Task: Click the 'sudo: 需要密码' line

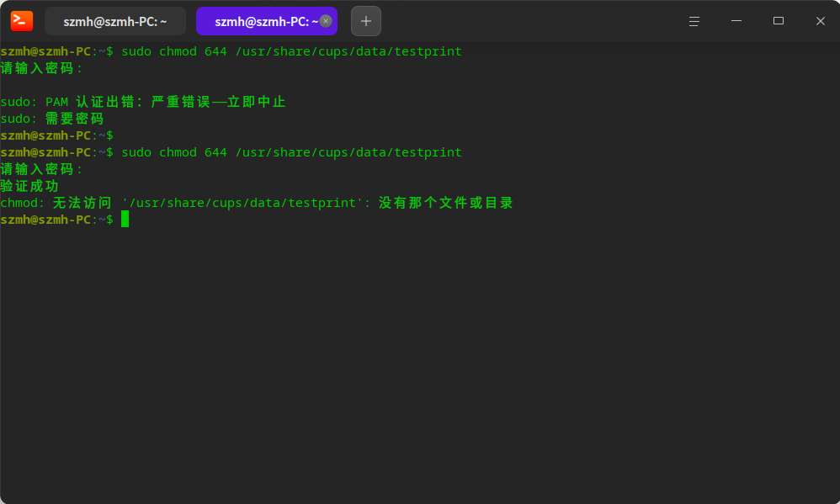Action: click(x=52, y=119)
